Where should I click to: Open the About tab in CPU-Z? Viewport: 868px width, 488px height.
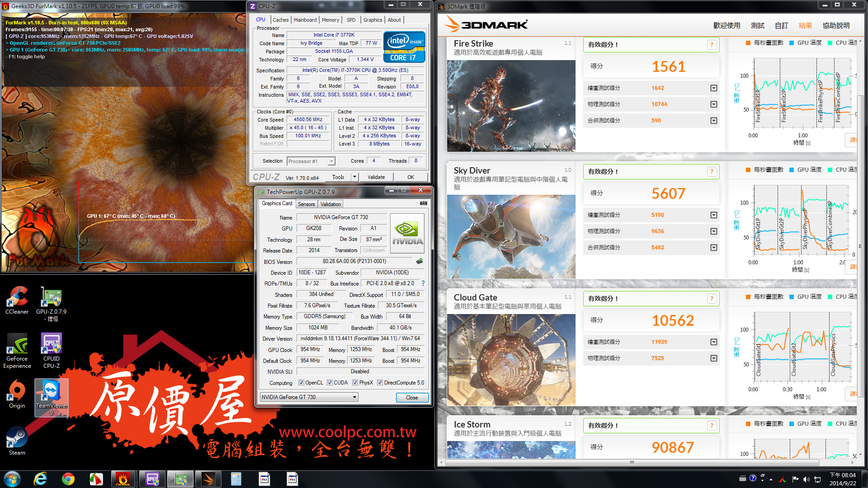pos(394,20)
